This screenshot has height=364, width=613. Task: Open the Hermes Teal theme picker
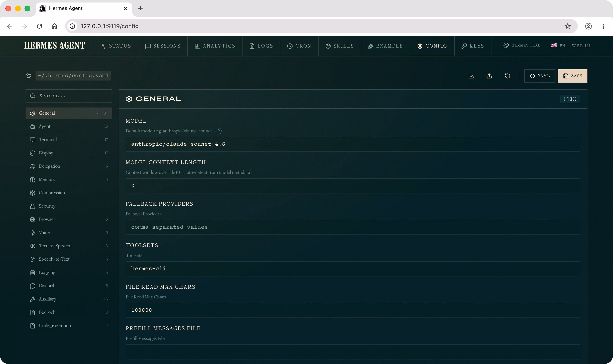point(522,45)
